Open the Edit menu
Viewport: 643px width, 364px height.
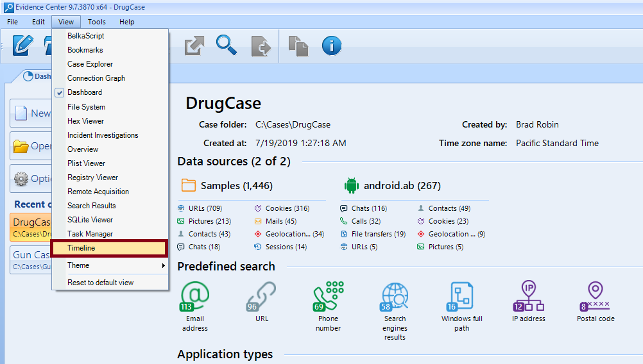coord(38,22)
